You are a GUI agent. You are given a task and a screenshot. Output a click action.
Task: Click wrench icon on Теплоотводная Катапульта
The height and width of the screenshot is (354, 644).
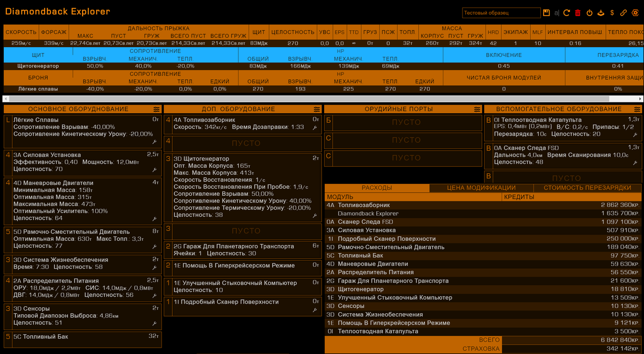tap(636, 134)
